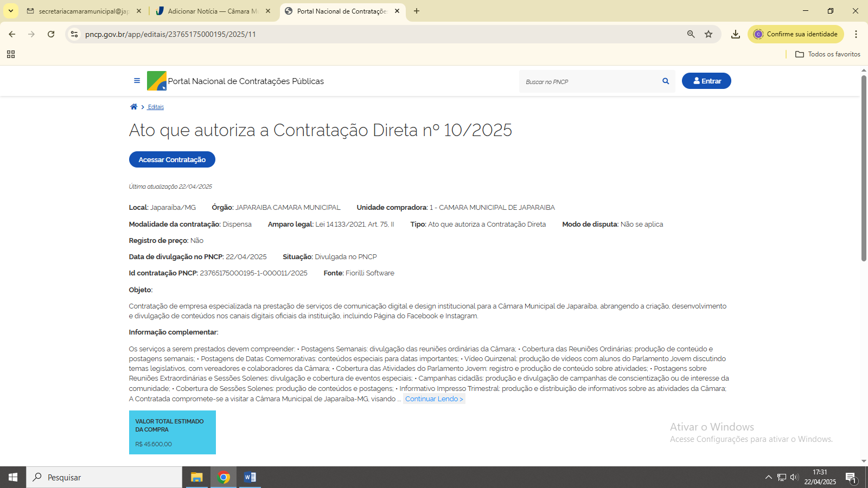Click the Entrar login button
This screenshot has height=488, width=868.
706,81
